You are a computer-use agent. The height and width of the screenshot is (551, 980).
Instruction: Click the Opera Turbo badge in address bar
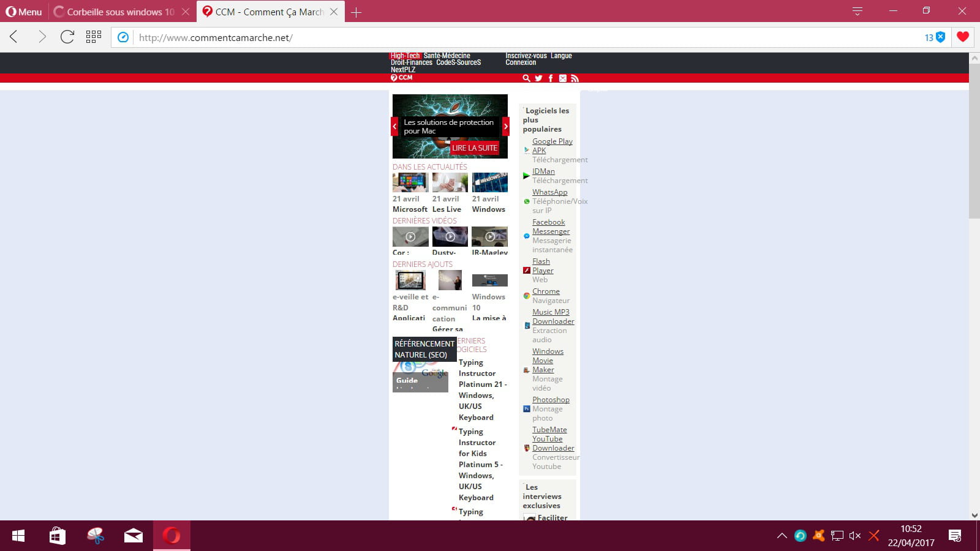tap(123, 37)
